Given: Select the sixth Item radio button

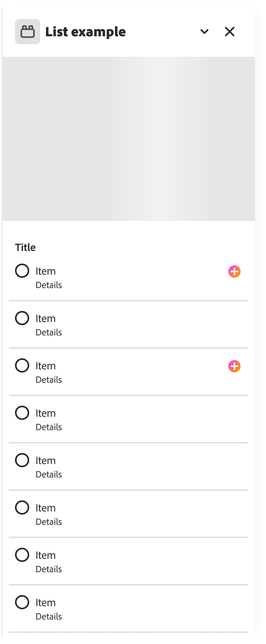Looking at the screenshot, I should click(22, 507).
